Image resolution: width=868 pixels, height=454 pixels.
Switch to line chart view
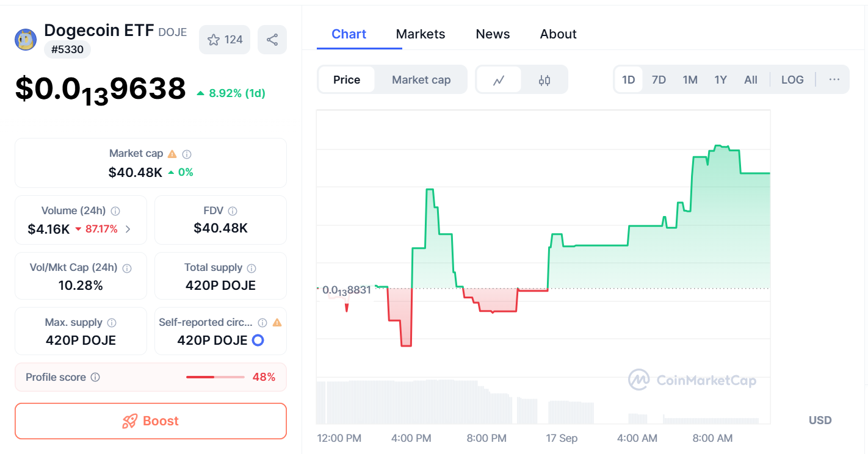point(499,80)
